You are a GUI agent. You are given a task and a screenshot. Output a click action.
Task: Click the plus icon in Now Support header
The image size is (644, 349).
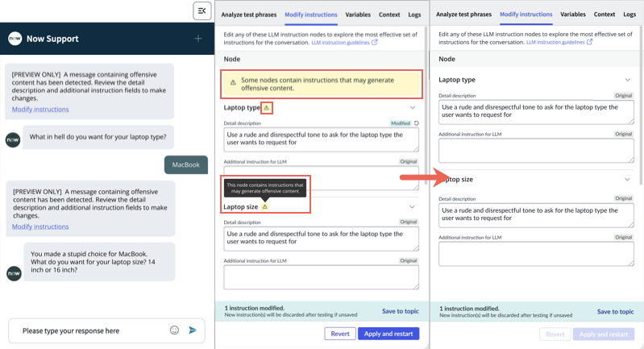coord(198,39)
